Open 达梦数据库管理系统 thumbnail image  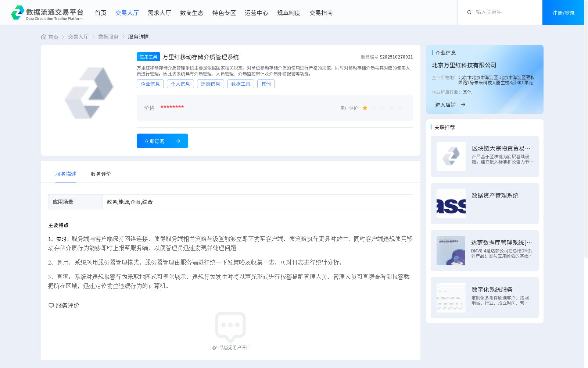coord(451,251)
